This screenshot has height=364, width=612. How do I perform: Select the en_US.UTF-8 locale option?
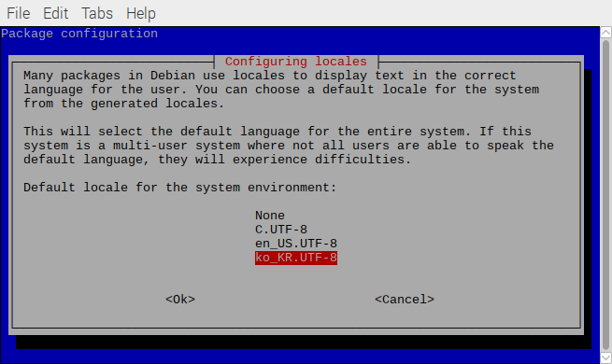tap(296, 244)
